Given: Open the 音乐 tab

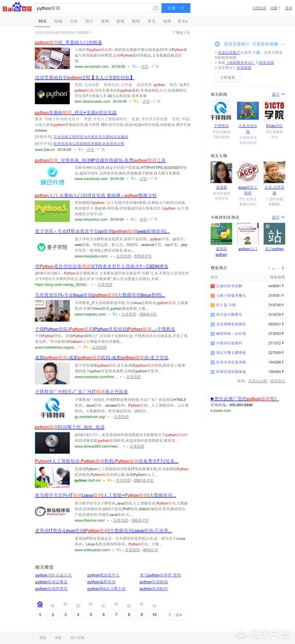Looking at the screenshot, I should [151, 21].
